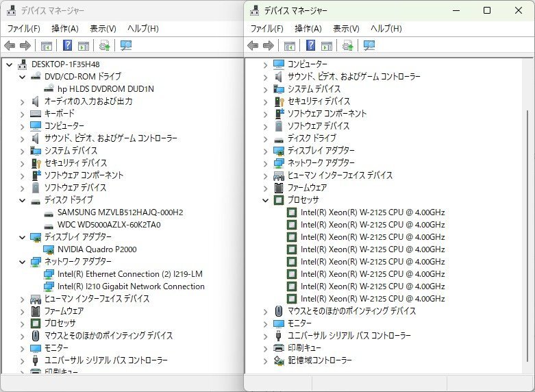The height and width of the screenshot is (392, 535).
Task: Select Intel I210 Gigabit Network Connection
Action: (130, 286)
